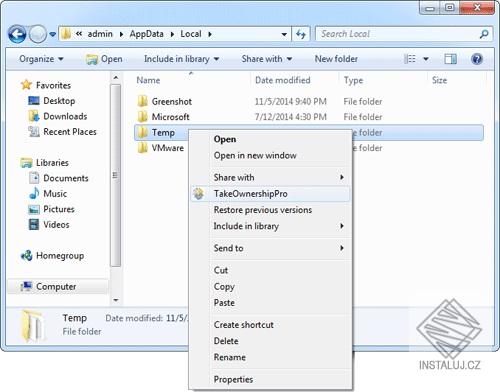
Task: Click navigation pane scrollbar down arrow
Action: click(x=116, y=300)
